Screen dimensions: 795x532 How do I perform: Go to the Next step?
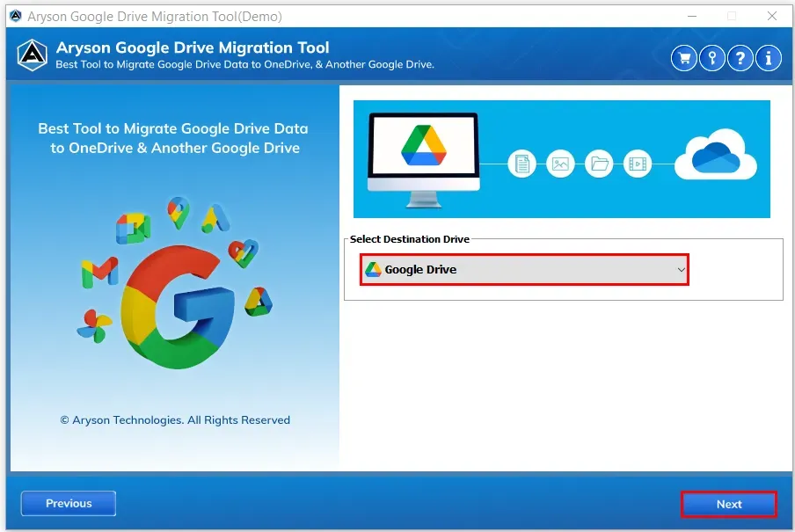728,504
